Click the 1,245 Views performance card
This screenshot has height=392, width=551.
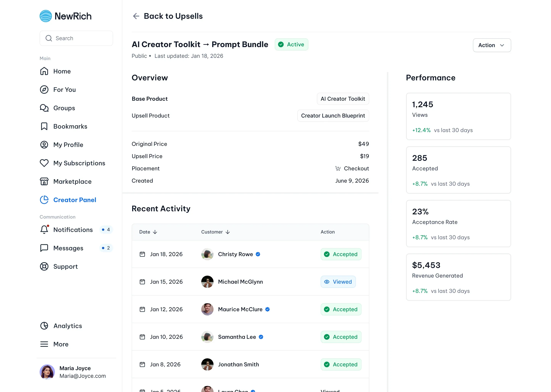click(458, 116)
